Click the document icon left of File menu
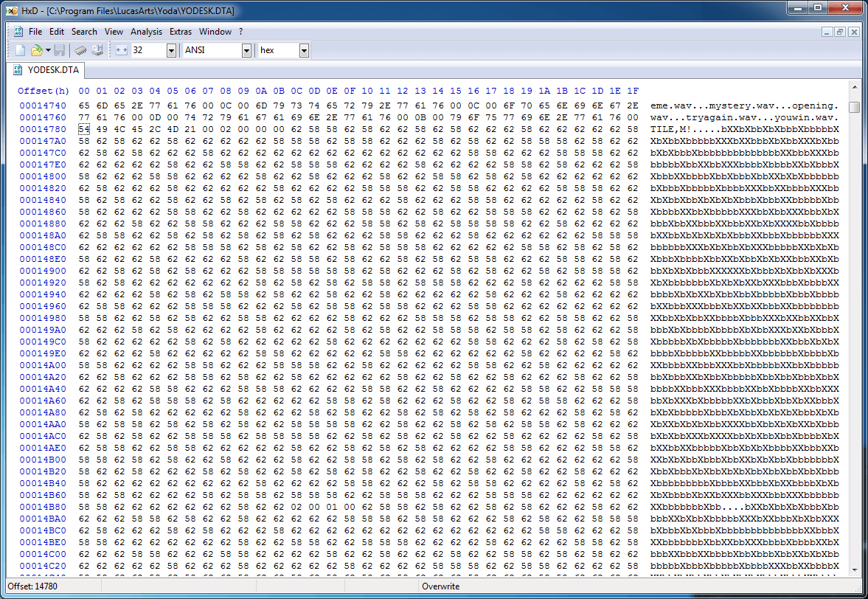 [18, 32]
